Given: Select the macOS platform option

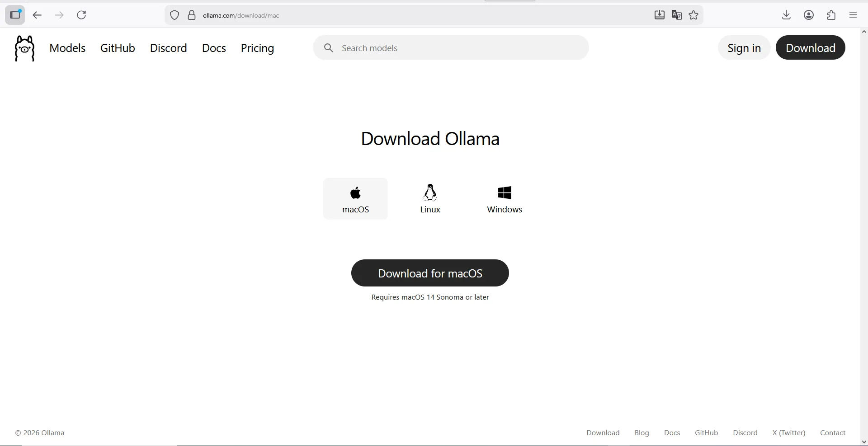Looking at the screenshot, I should pos(355,199).
